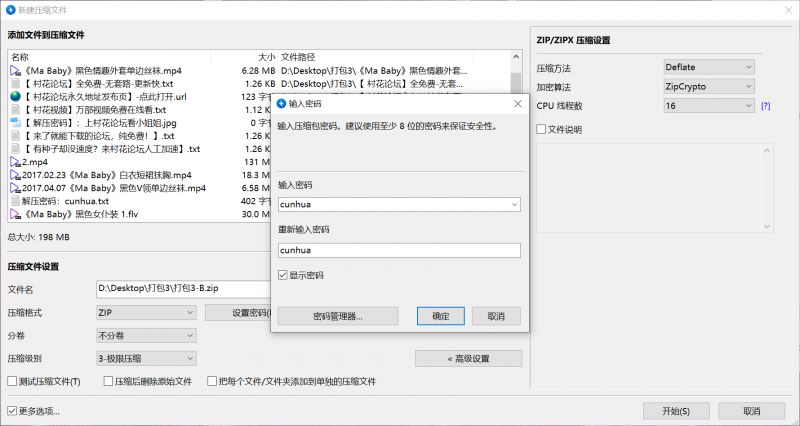The height and width of the screenshot is (426, 800).
Task: Click the 输入密码 dialog title icon
Action: pos(281,103)
